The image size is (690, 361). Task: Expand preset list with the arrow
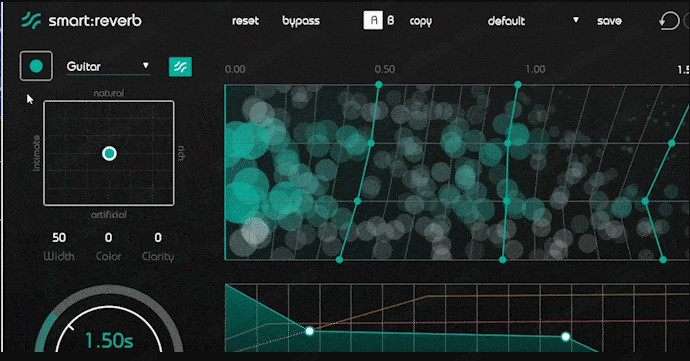pos(576,20)
